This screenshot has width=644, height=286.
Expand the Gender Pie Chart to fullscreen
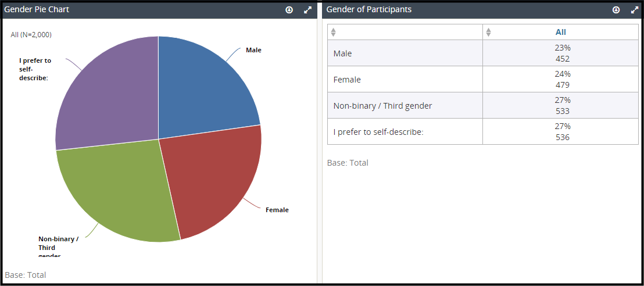307,10
